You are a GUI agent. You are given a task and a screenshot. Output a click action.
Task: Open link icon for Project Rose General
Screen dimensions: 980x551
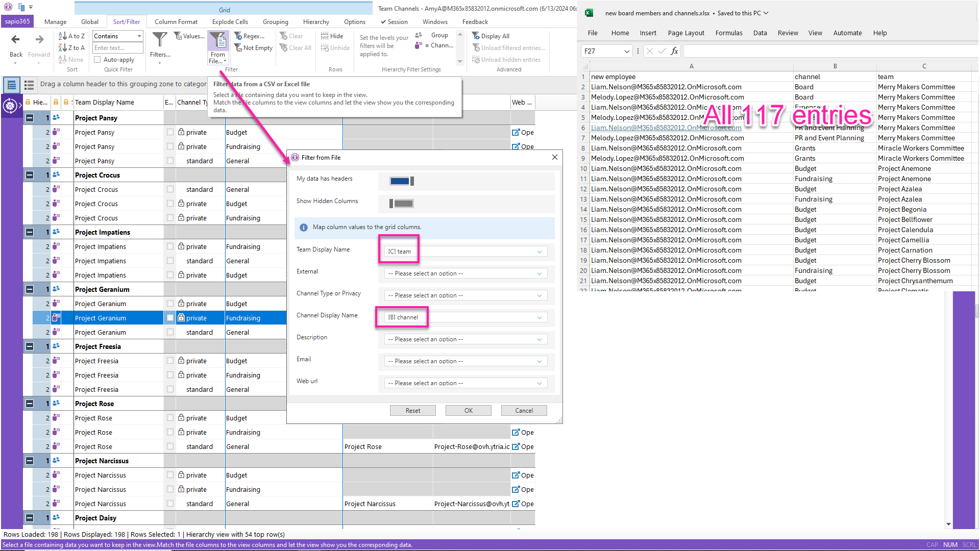tap(516, 446)
